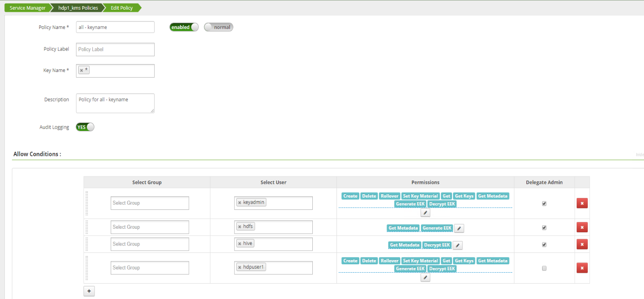The width and height of the screenshot is (644, 299).
Task: Click inside the Policy Label field
Action: pos(115,49)
